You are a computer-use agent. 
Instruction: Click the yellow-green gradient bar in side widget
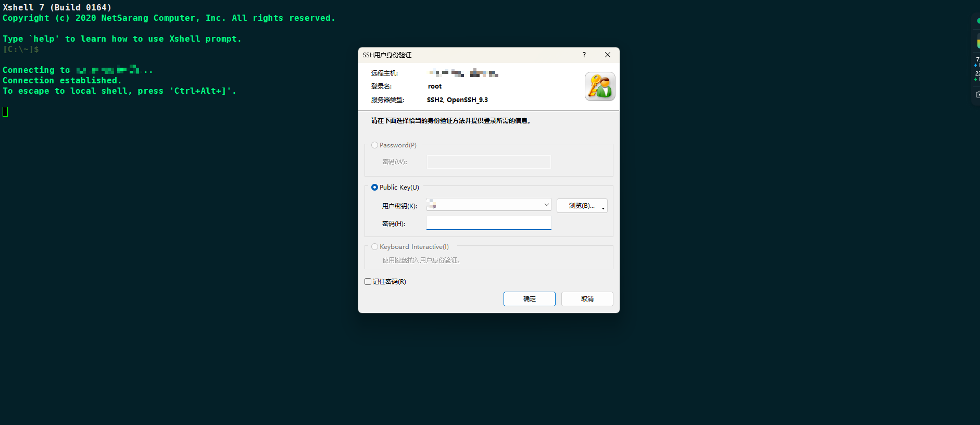tap(978, 43)
